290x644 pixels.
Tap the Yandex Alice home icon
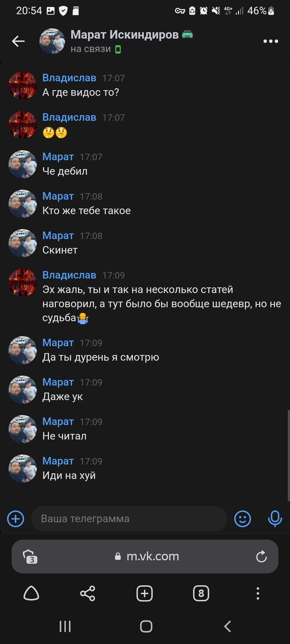point(31,594)
